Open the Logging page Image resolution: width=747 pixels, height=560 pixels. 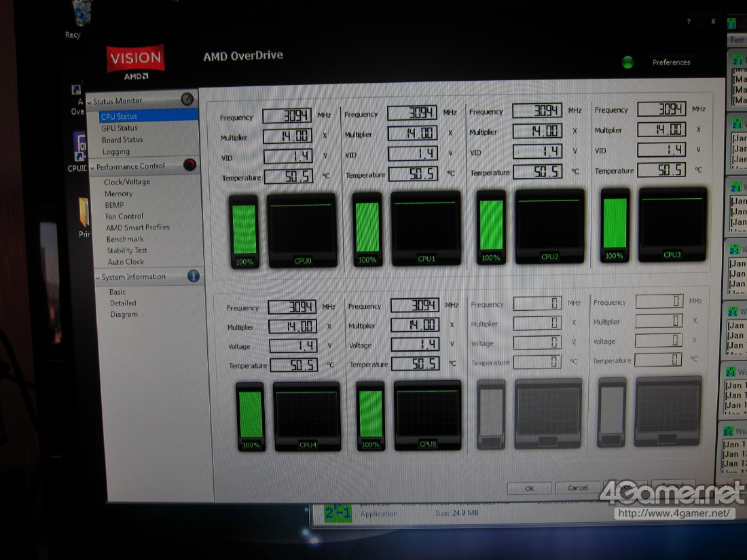pos(115,151)
